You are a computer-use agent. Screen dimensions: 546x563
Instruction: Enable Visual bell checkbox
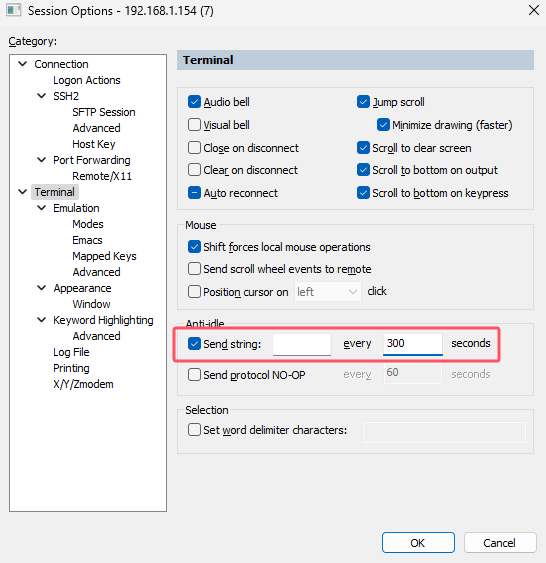(194, 125)
